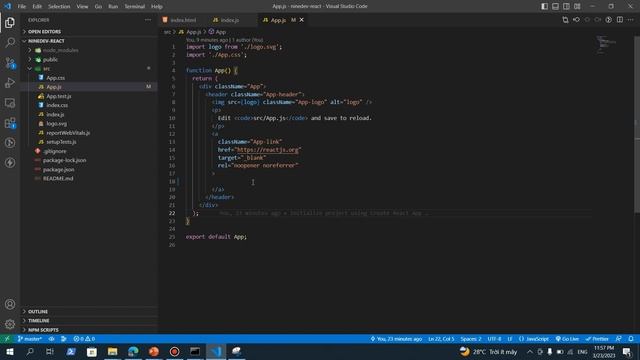
Task: Close the App.js editor tab
Action: tap(302, 20)
